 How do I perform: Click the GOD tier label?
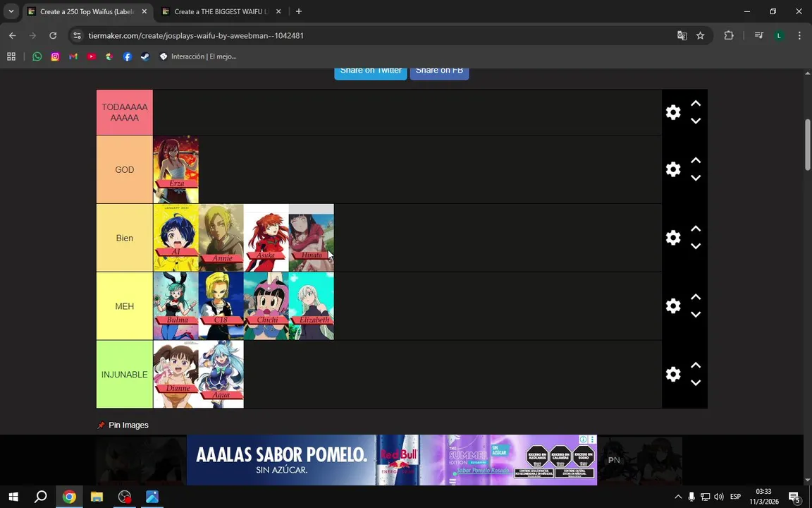click(x=124, y=169)
